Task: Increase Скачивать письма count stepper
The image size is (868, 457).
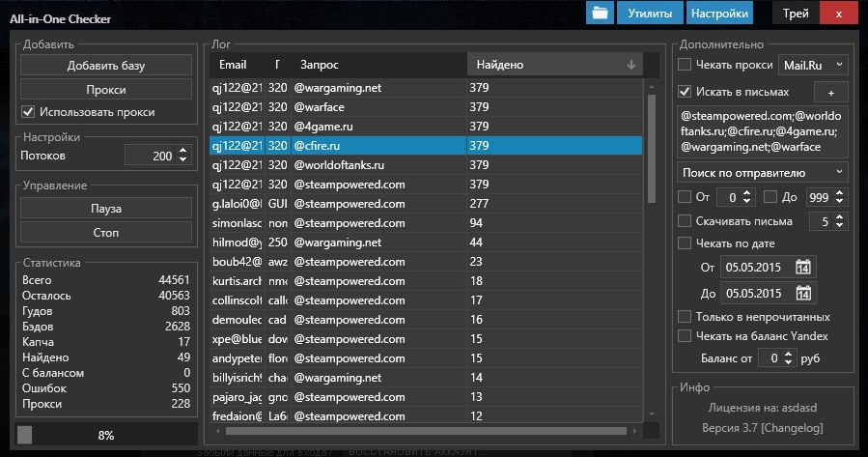Action: (840, 217)
